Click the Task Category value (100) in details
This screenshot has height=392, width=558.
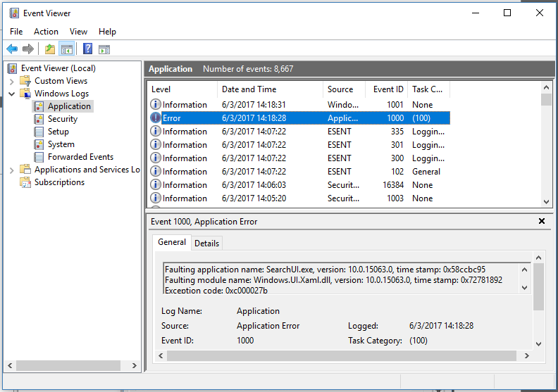[x=418, y=341]
